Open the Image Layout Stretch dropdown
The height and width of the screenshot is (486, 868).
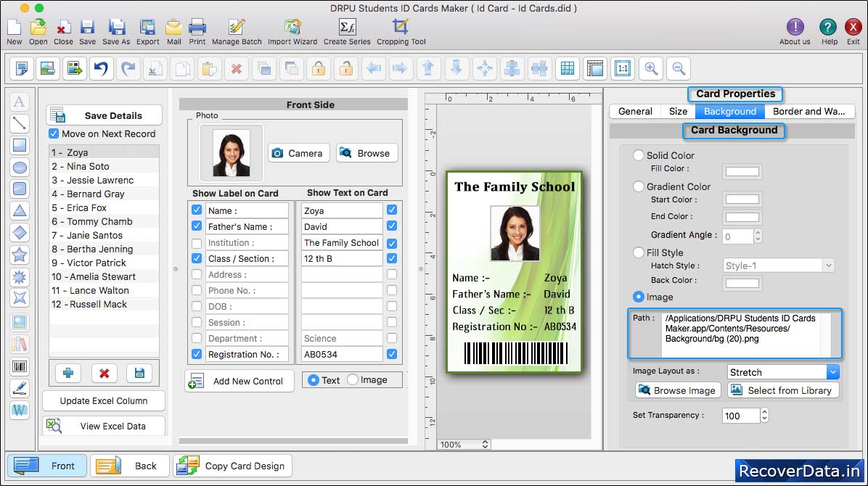(x=783, y=372)
